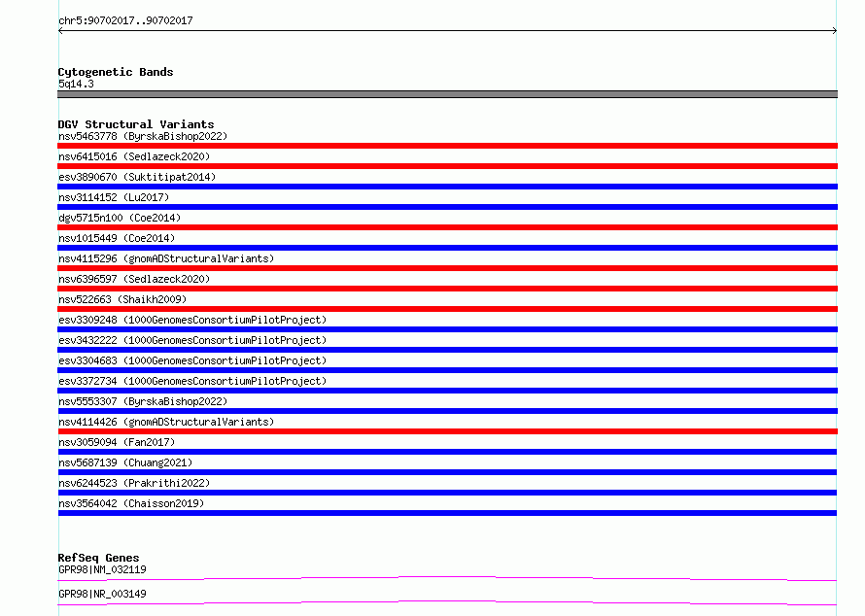865x616 pixels.
Task: Click the blue bar under esv3372734
Action: pyautogui.click(x=447, y=391)
